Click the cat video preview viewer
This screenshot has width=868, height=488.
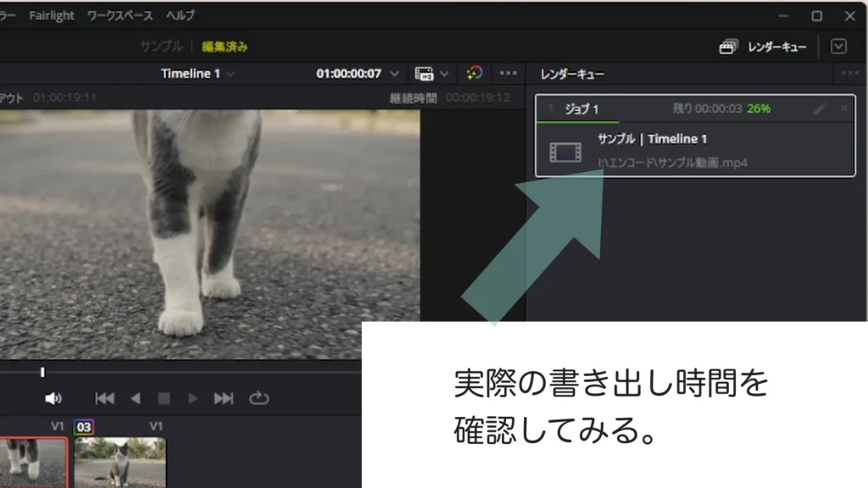pyautogui.click(x=210, y=235)
